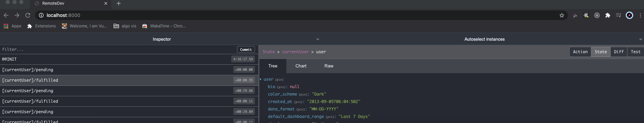
Task: Switch inspector to Test view
Action: click(x=636, y=52)
